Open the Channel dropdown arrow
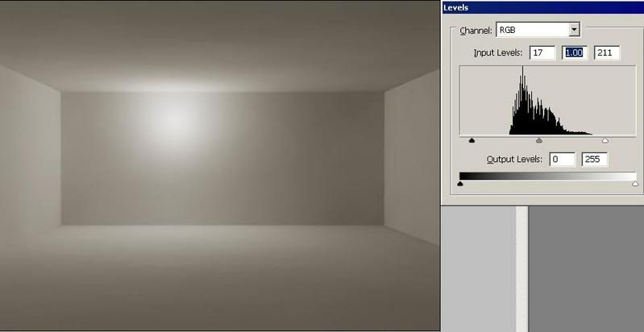The image size is (644, 332). click(x=574, y=30)
